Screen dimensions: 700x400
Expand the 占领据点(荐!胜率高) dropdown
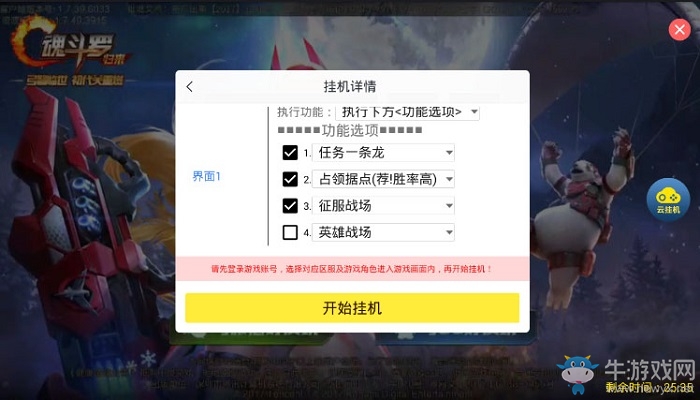pos(383,179)
